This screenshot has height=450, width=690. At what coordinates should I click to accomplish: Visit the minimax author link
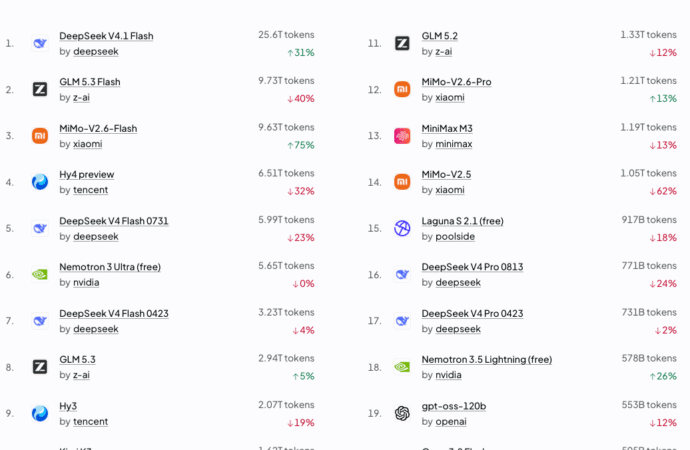(454, 144)
